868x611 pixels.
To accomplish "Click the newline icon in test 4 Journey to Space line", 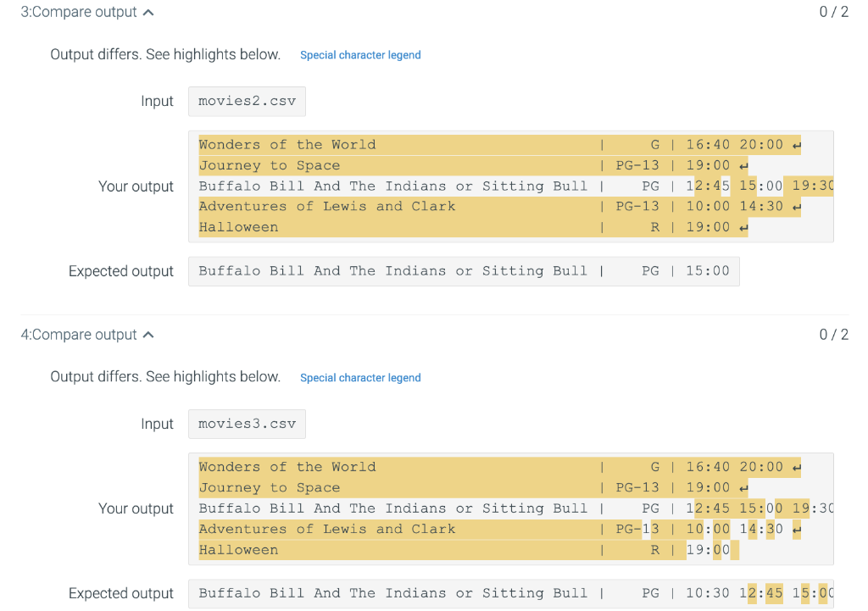I will pyautogui.click(x=744, y=487).
